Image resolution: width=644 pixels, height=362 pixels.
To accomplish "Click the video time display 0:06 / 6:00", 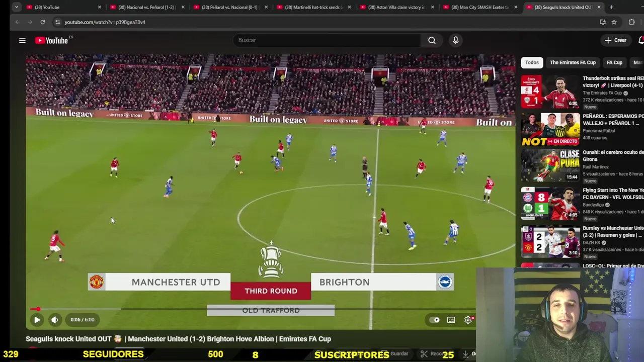I will pyautogui.click(x=83, y=320).
